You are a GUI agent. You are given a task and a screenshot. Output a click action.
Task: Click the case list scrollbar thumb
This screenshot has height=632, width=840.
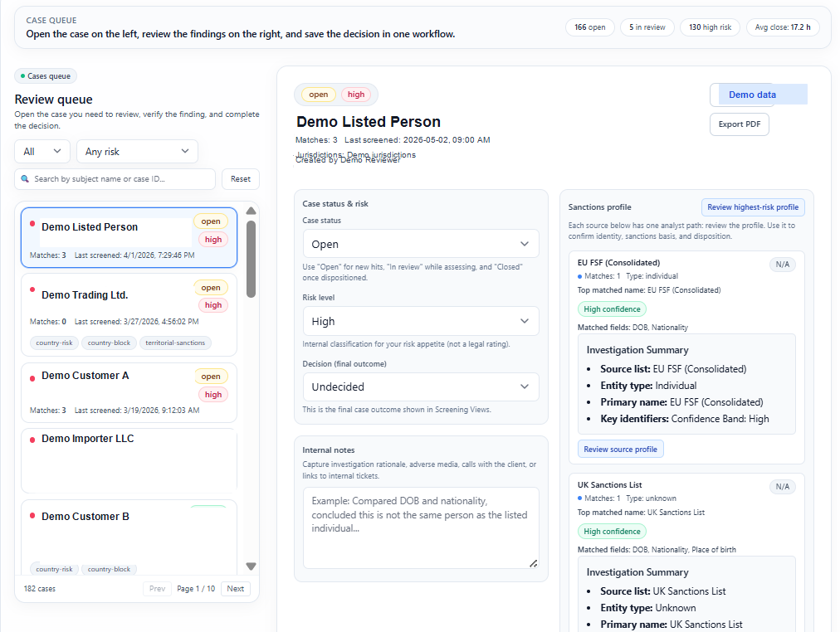click(x=251, y=259)
